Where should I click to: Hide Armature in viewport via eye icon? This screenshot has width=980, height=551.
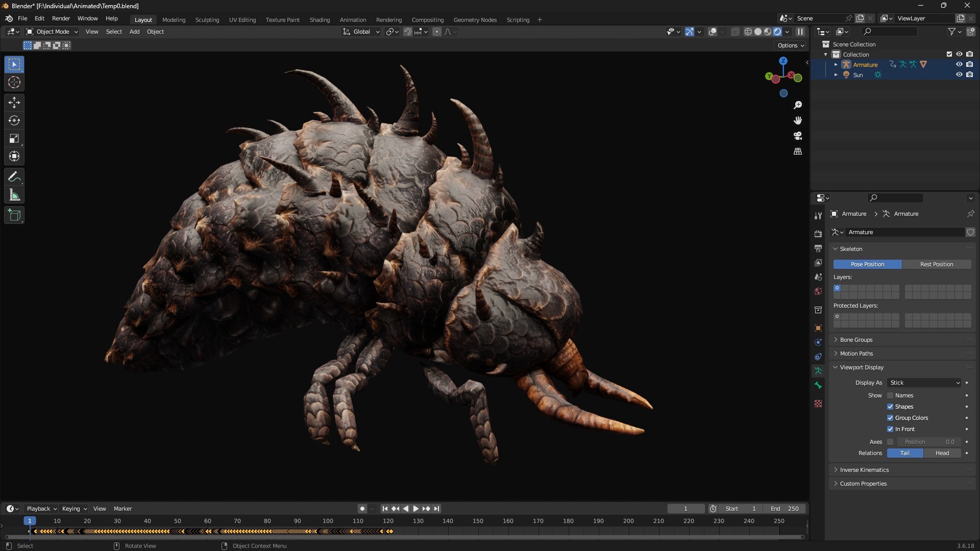click(x=959, y=64)
